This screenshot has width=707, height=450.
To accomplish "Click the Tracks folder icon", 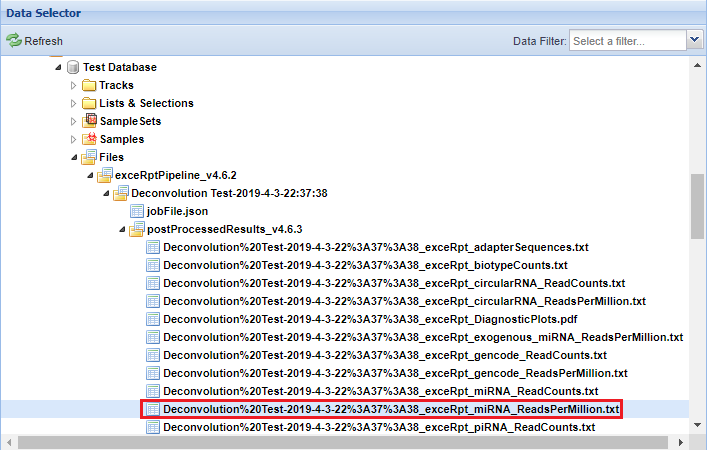I will point(89,85).
